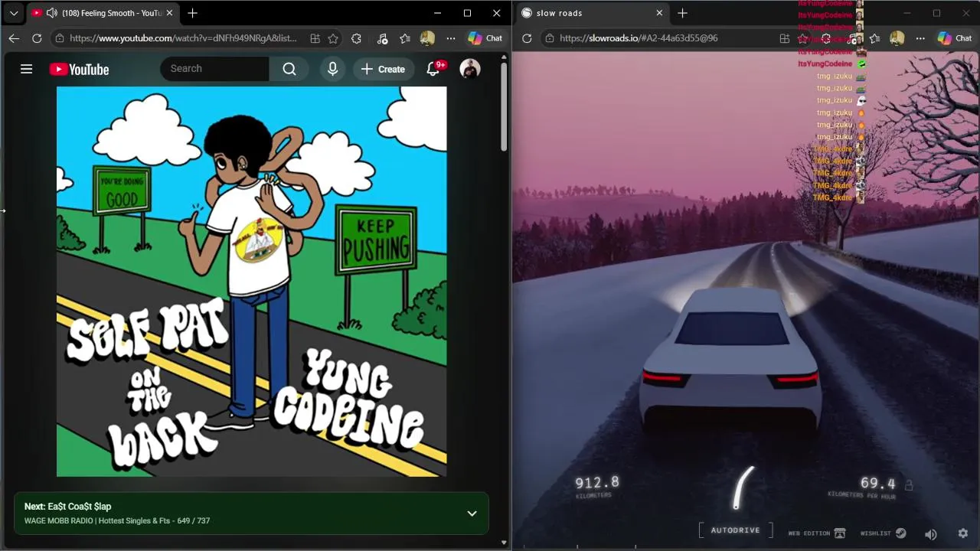The image size is (980, 551).
Task: Maximize the YouTube browser window
Action: coord(467,13)
